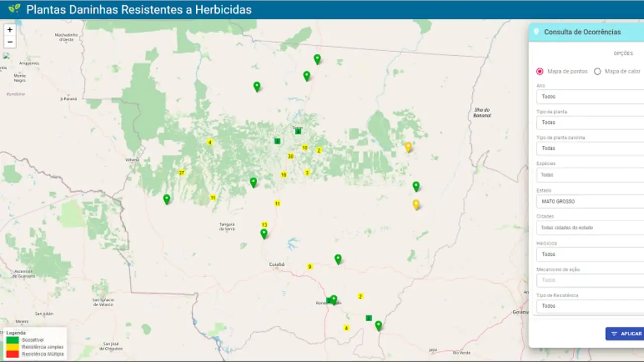
Task: Click the pin icon on Consulta de Ocorrências header
Action: [536, 32]
